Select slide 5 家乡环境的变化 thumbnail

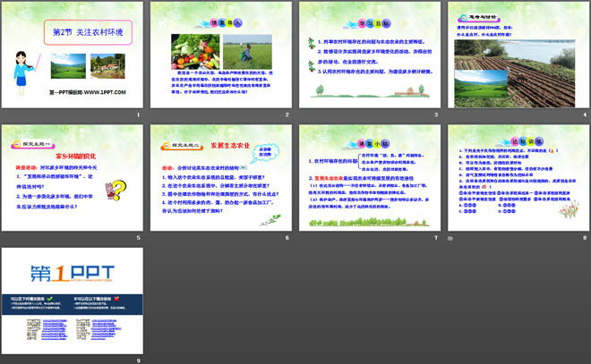(73, 178)
